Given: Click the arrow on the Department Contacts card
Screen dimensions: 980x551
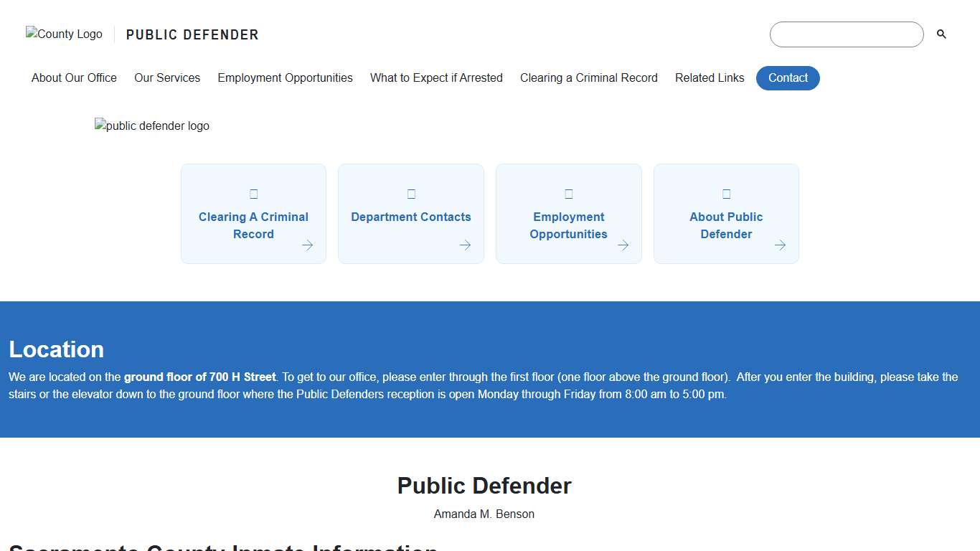Looking at the screenshot, I should (x=465, y=245).
